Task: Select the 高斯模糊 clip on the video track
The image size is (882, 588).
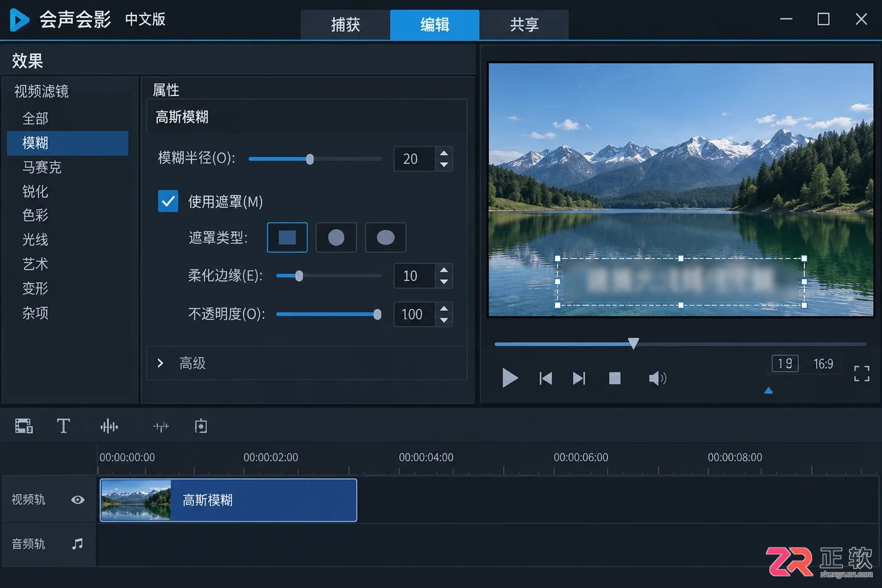Action: (228, 500)
